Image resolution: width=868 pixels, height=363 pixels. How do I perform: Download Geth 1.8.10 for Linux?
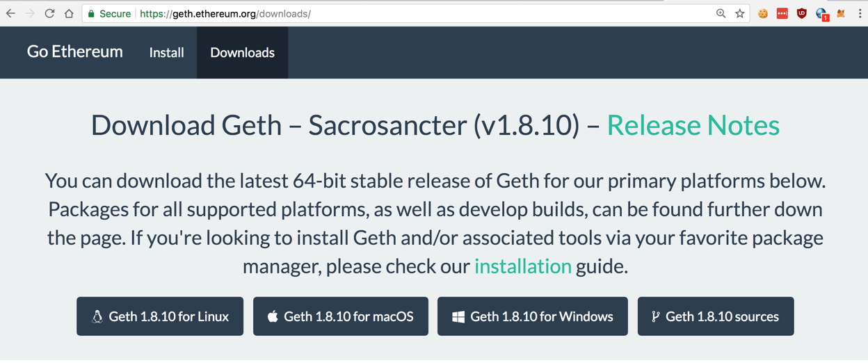click(160, 316)
